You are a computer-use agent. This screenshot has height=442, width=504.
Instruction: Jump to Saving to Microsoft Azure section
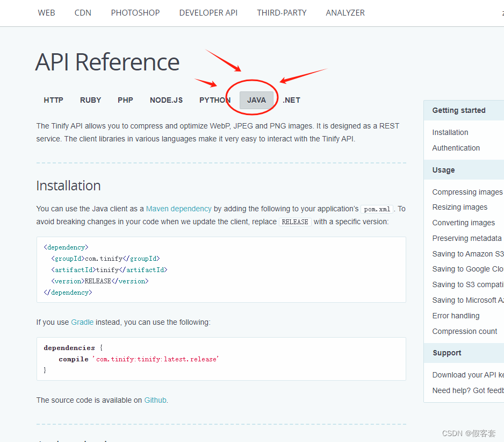pos(468,300)
